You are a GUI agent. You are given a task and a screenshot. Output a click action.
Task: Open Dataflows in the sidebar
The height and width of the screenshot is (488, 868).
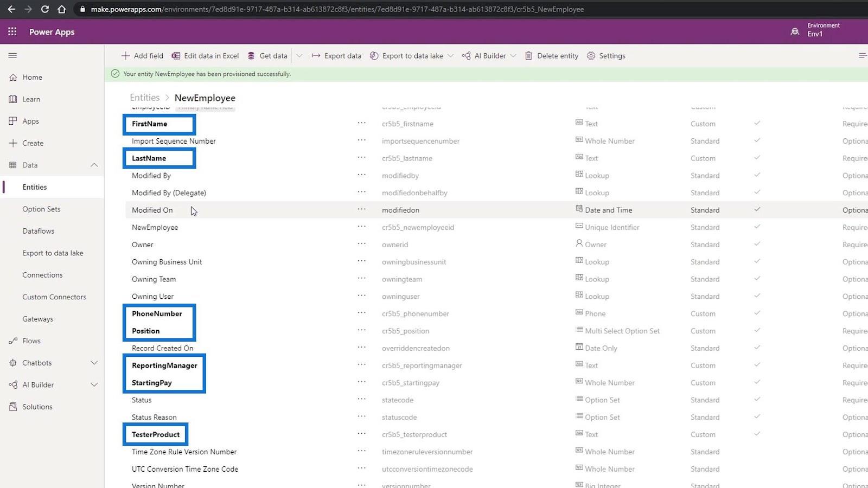[39, 231]
